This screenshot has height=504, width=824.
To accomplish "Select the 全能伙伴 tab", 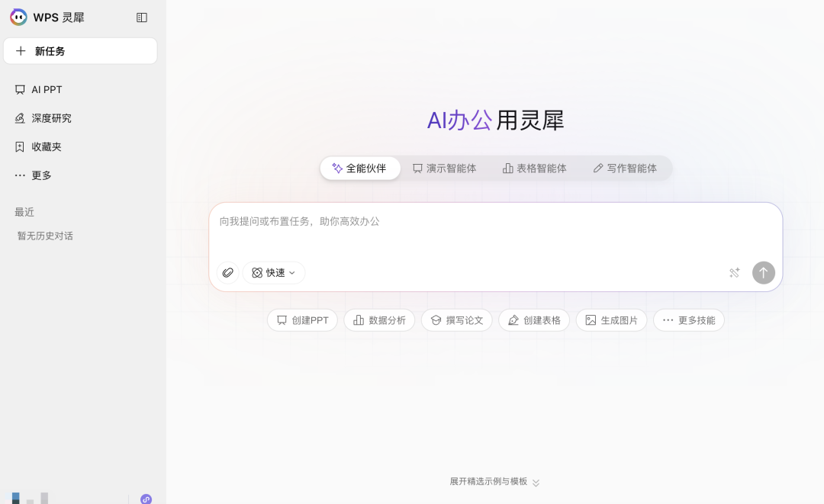I will tap(360, 168).
